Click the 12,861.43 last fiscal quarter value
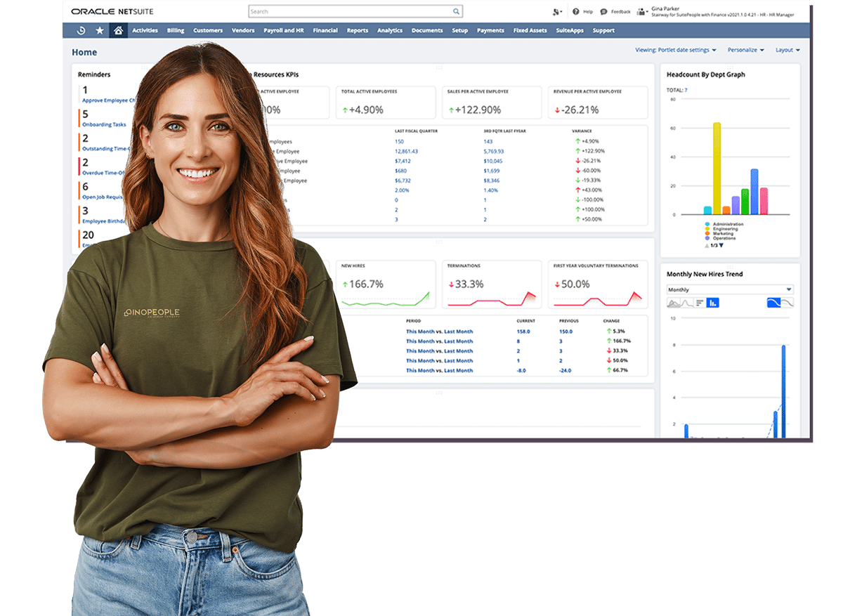Screen dimensions: 843x616 tap(406, 151)
